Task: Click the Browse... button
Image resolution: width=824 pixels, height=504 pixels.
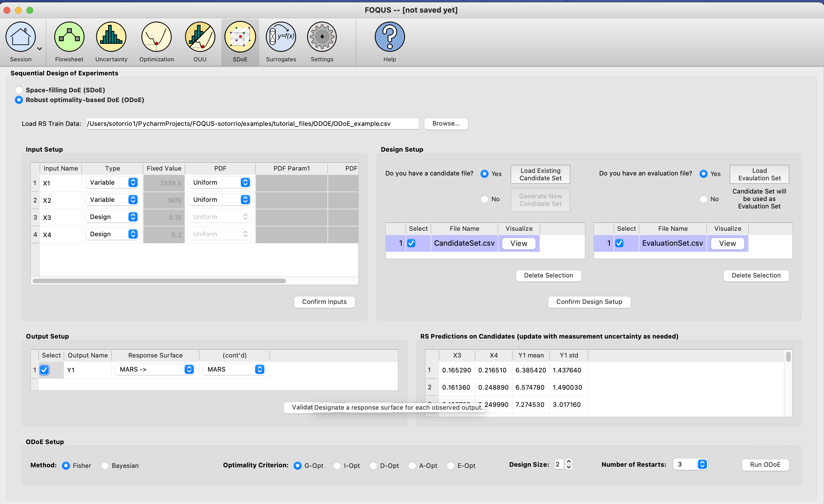Action: (446, 123)
